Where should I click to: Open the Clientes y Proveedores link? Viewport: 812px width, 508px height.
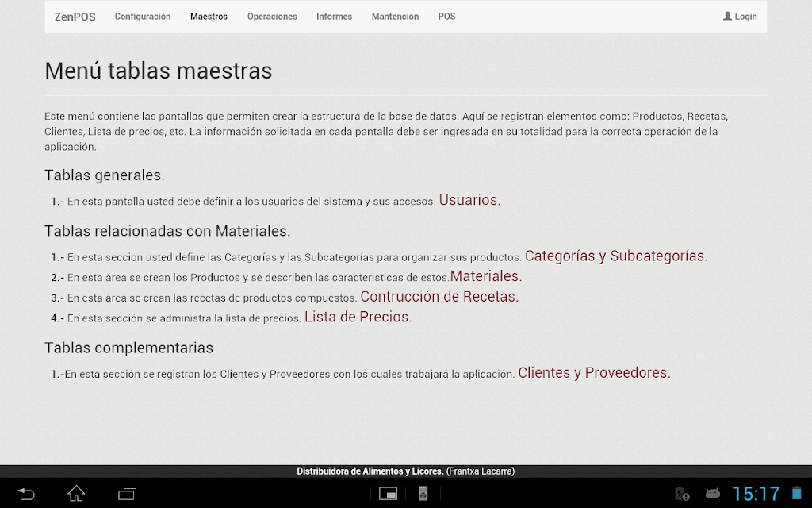click(x=594, y=373)
